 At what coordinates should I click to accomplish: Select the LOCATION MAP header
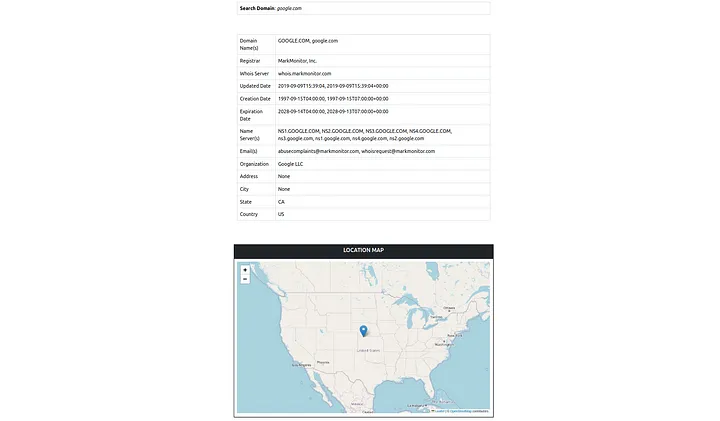363,250
